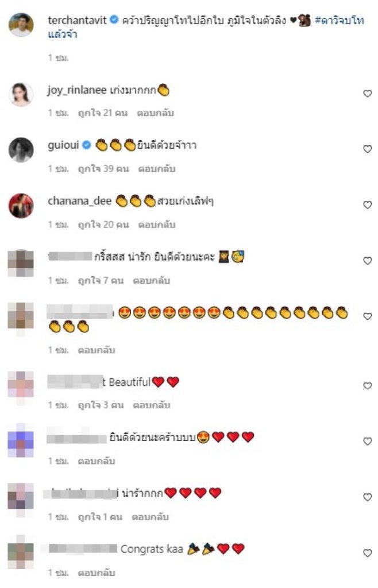Open terchantavit's profile picture
378x588 pixels.
coord(21,24)
